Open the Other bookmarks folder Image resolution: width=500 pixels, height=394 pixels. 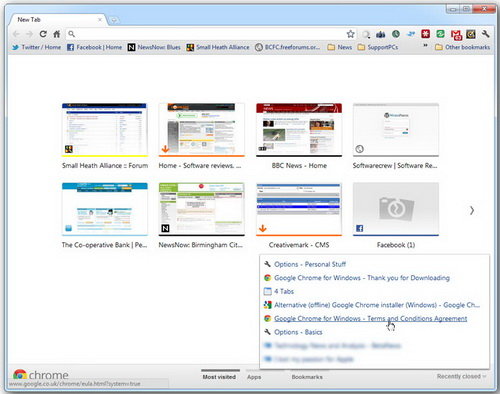click(463, 47)
